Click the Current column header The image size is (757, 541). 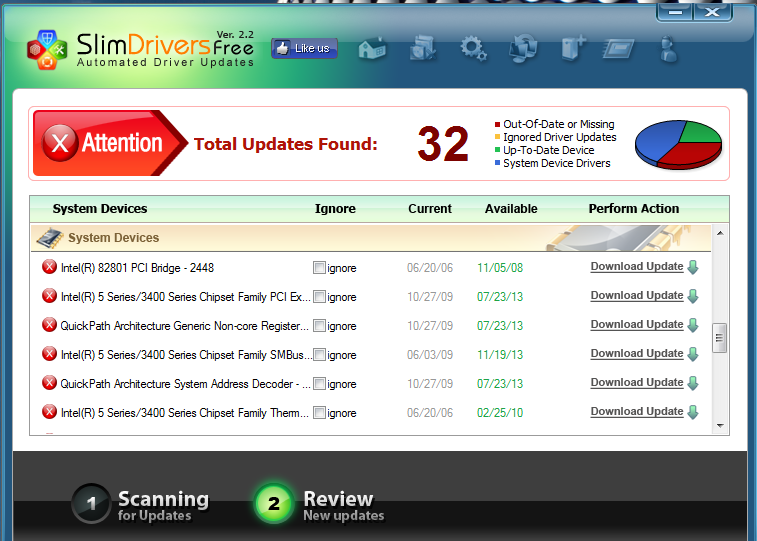430,208
